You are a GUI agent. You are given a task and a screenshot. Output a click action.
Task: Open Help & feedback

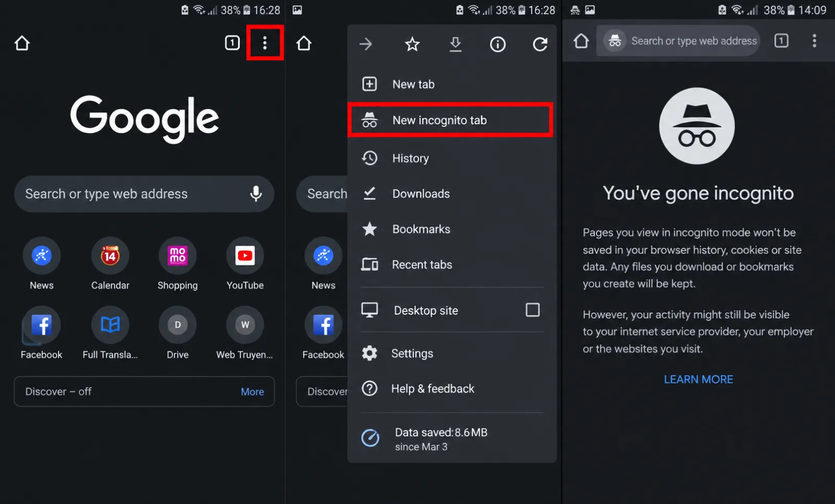pyautogui.click(x=452, y=389)
